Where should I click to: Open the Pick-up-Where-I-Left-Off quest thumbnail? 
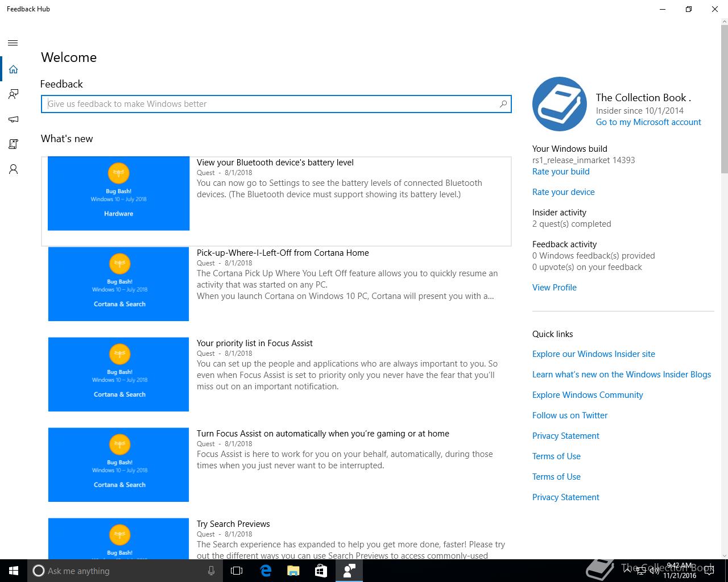(x=118, y=284)
